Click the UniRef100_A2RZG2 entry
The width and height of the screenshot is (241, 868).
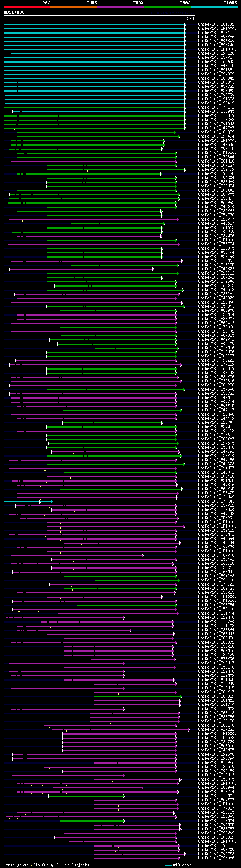(216, 730)
